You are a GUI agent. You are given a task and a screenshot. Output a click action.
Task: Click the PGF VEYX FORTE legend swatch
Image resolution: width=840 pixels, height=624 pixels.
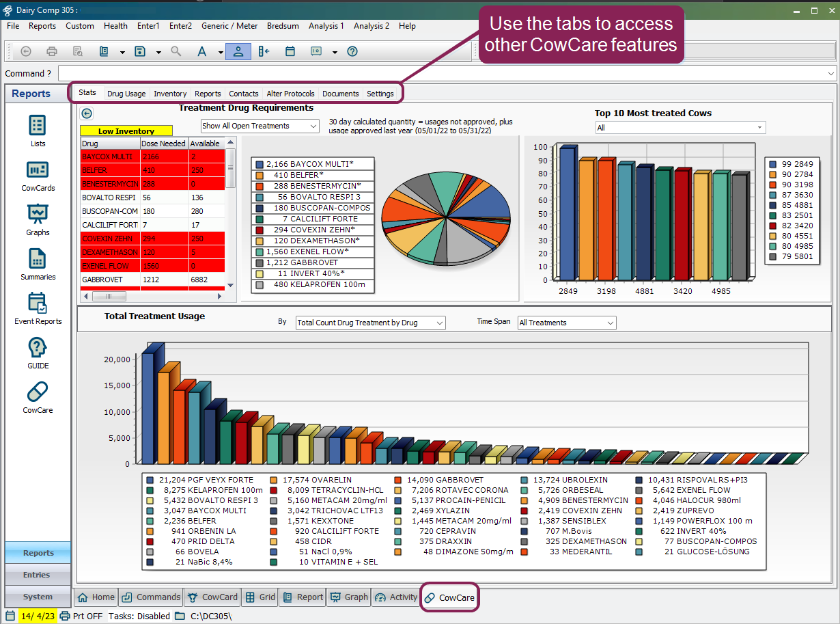[150, 480]
